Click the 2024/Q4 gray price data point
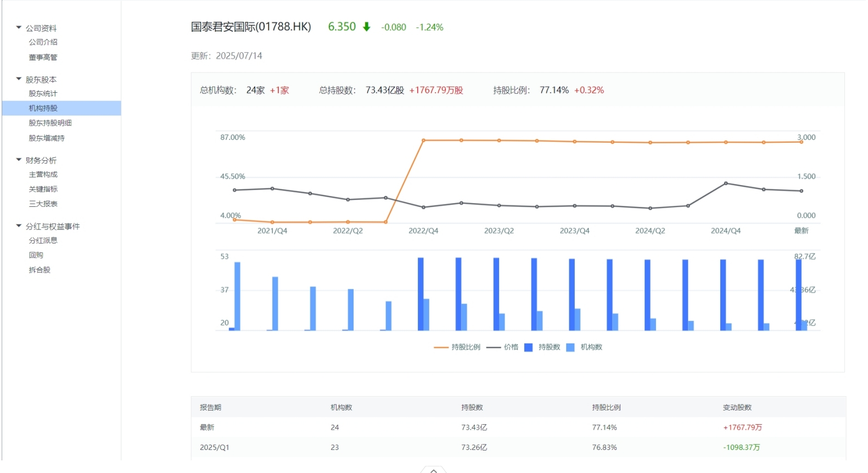Viewport: 868px width, 473px height. 726,183
